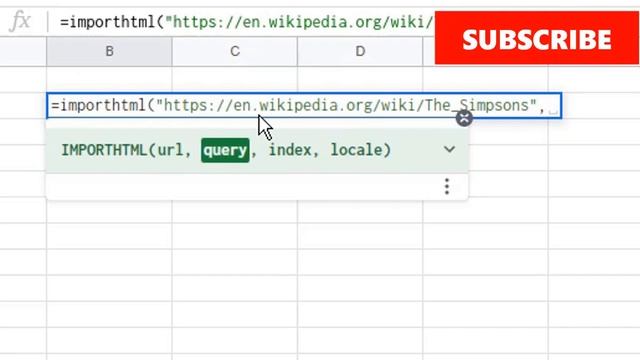Select column C header
The image size is (640, 360).
(x=235, y=51)
